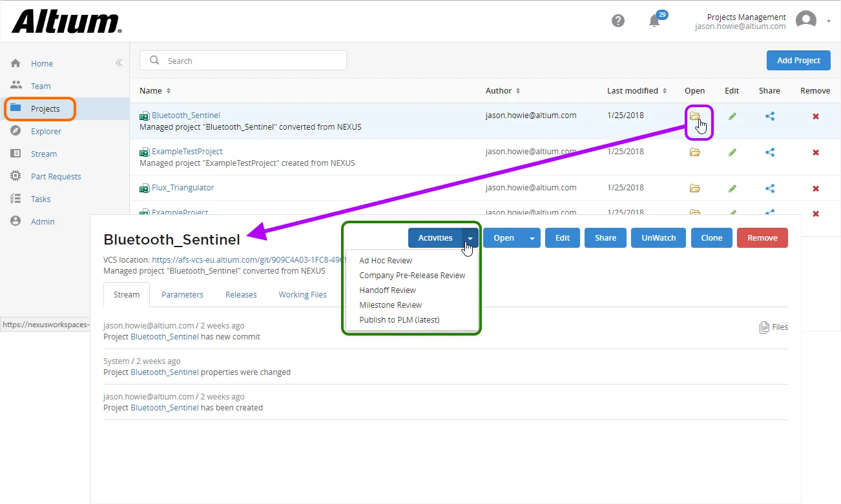Open the help question mark icon

(x=618, y=21)
